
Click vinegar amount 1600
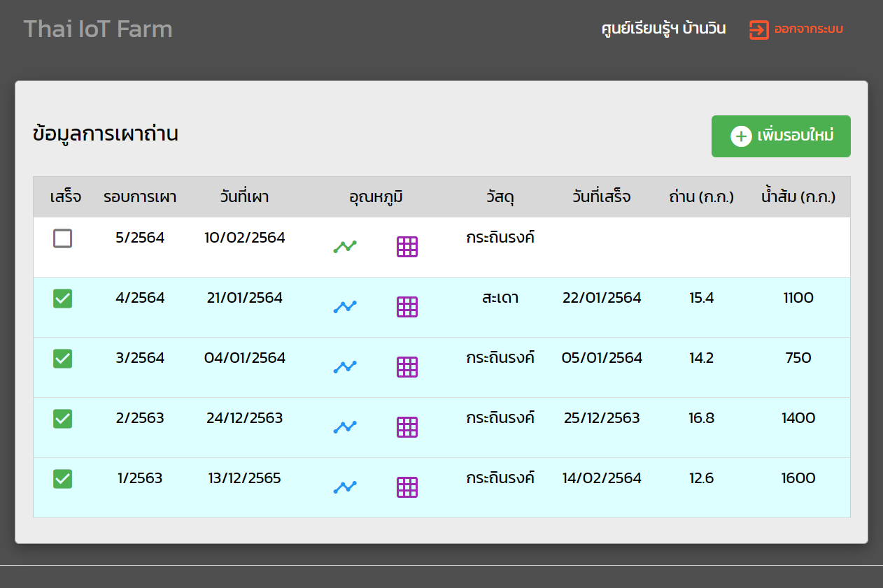[x=798, y=478]
